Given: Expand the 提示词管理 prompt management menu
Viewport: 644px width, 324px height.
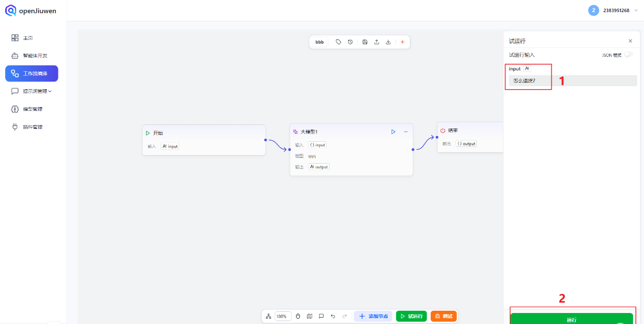Looking at the screenshot, I should [x=32, y=91].
